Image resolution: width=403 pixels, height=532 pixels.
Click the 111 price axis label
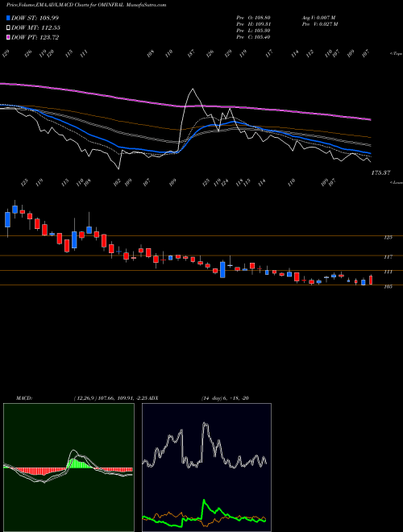point(388,272)
